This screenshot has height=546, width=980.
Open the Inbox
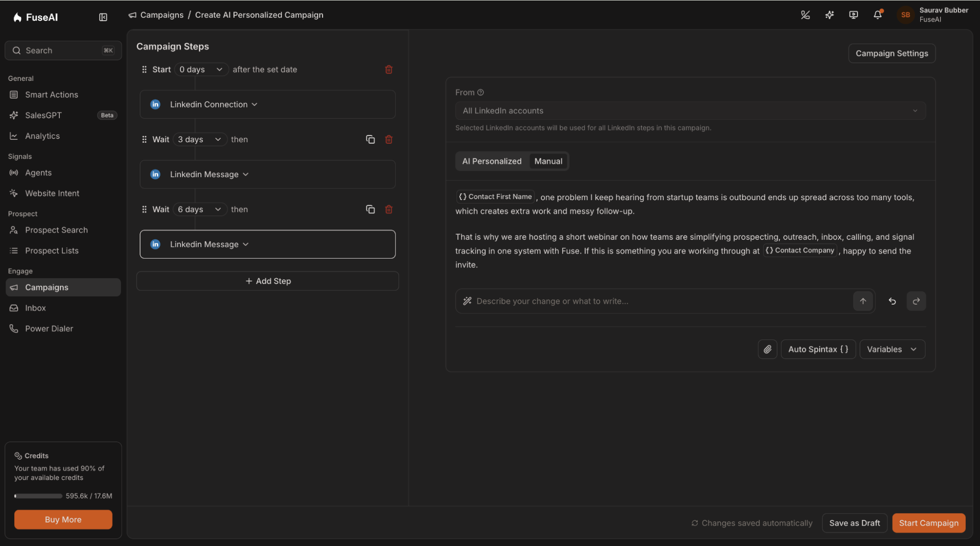63,308
